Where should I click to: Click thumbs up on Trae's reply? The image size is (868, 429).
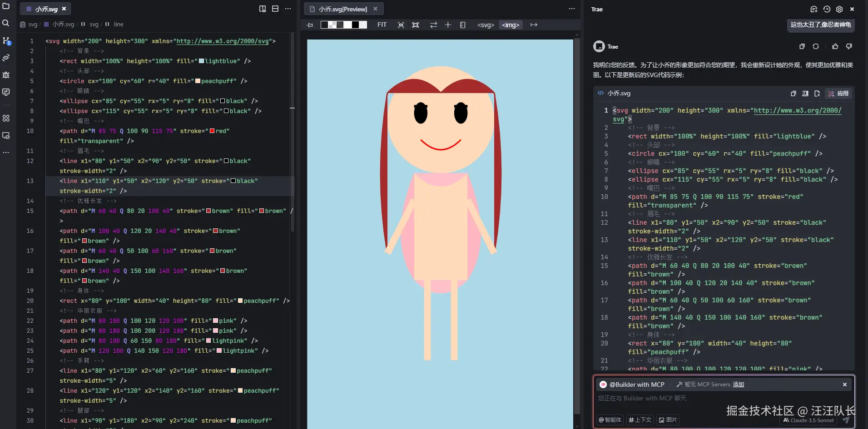pos(835,46)
